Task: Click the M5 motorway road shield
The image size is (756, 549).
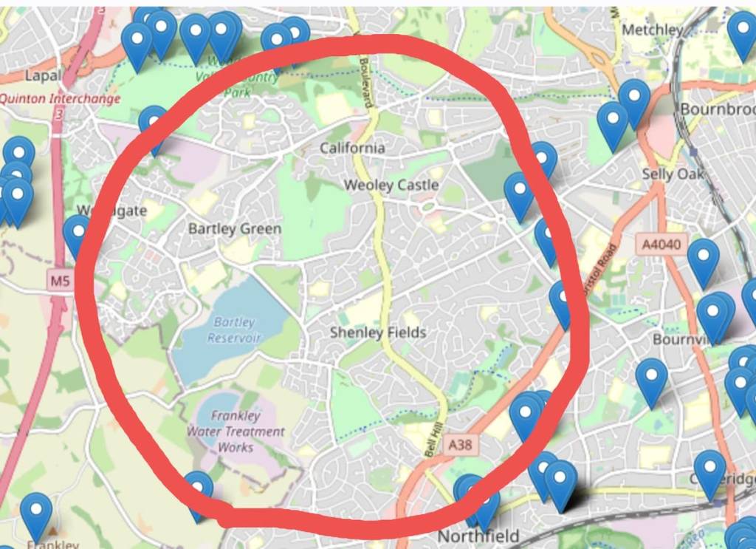Action: (x=61, y=280)
